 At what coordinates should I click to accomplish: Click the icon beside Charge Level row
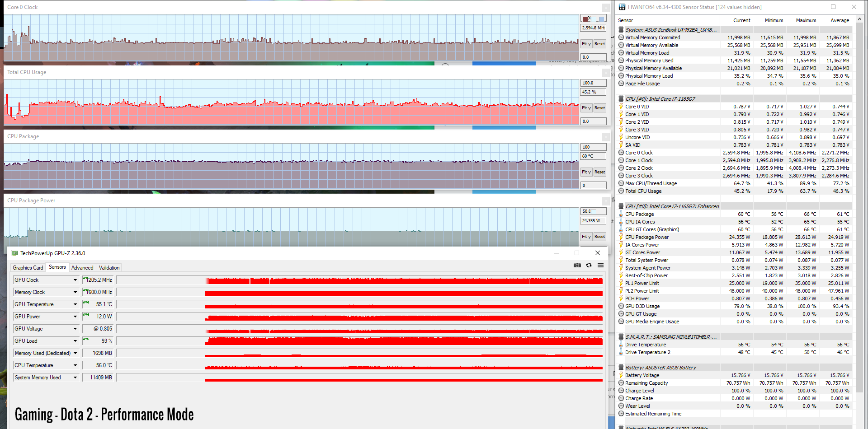coord(621,391)
